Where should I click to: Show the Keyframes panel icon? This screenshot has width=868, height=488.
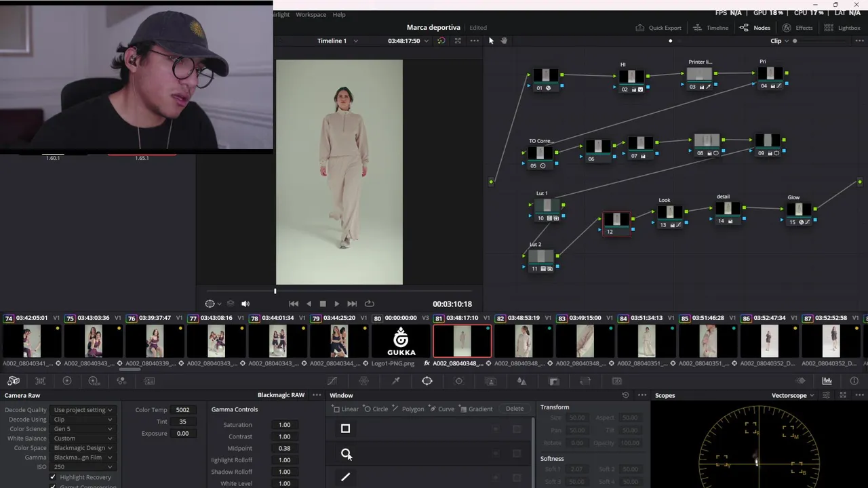[x=800, y=381]
